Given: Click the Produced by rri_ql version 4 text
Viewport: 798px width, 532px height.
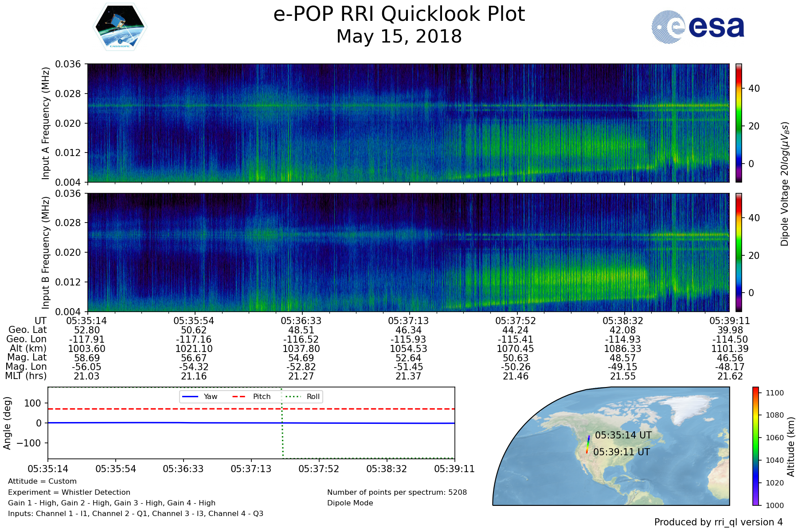Looking at the screenshot, I should point(718,522).
